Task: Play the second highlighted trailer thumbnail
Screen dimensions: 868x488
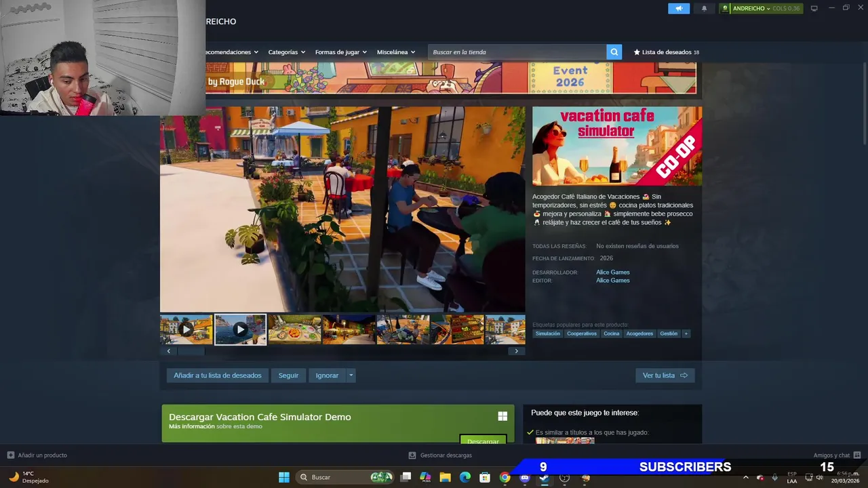Action: tap(240, 329)
